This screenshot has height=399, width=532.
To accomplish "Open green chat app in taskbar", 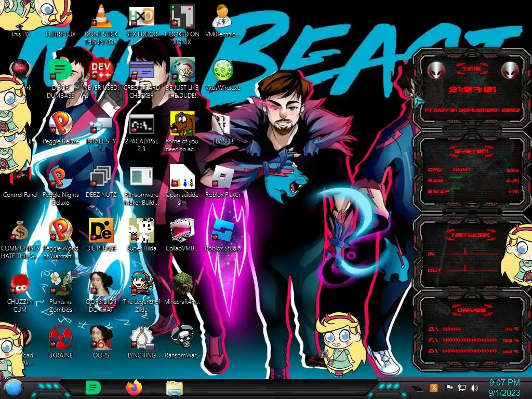I will pyautogui.click(x=94, y=388).
